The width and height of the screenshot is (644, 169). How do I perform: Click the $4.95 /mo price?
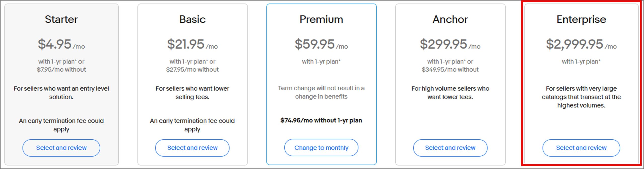61,44
